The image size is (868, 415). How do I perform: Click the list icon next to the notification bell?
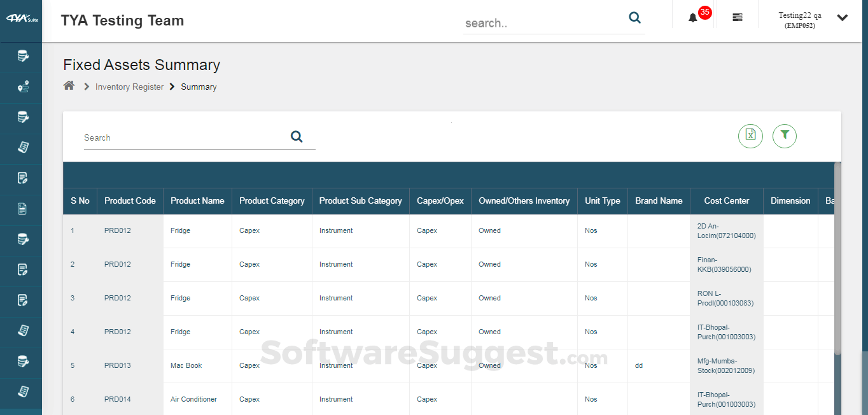coord(737,17)
